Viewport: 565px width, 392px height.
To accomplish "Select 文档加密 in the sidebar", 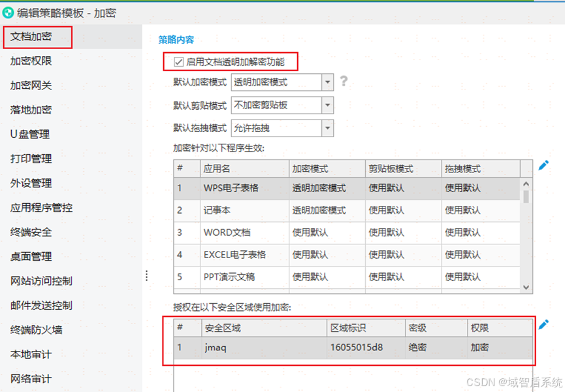I will (31, 37).
